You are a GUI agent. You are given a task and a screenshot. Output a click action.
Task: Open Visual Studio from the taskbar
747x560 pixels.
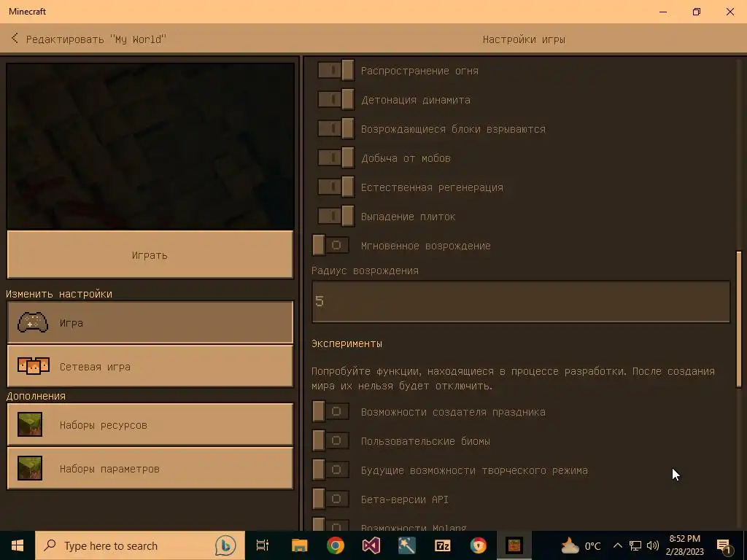(x=371, y=545)
